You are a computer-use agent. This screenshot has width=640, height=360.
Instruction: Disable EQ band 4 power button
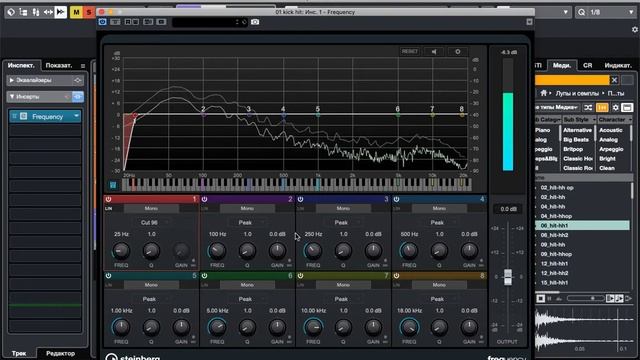[x=396, y=199]
